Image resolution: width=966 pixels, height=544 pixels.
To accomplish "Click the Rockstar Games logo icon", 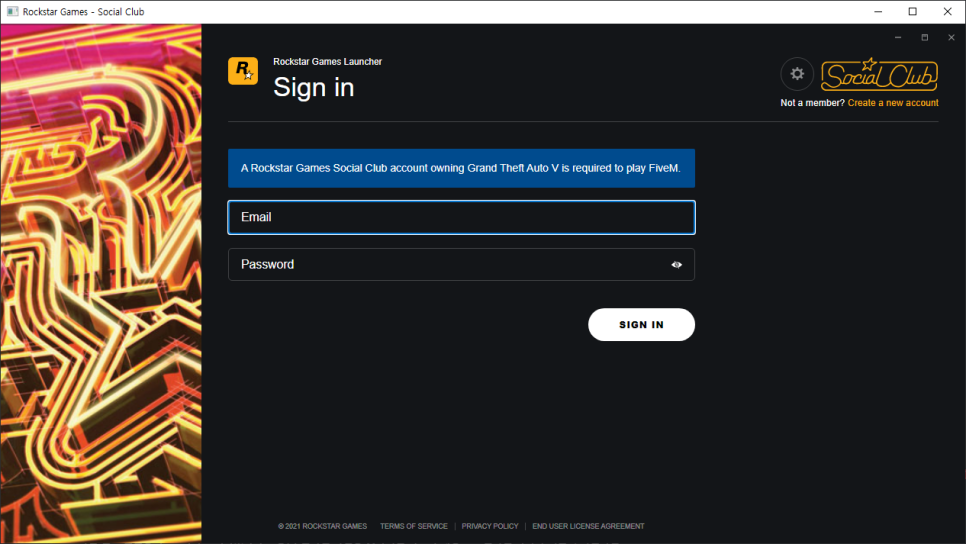I will (243, 71).
